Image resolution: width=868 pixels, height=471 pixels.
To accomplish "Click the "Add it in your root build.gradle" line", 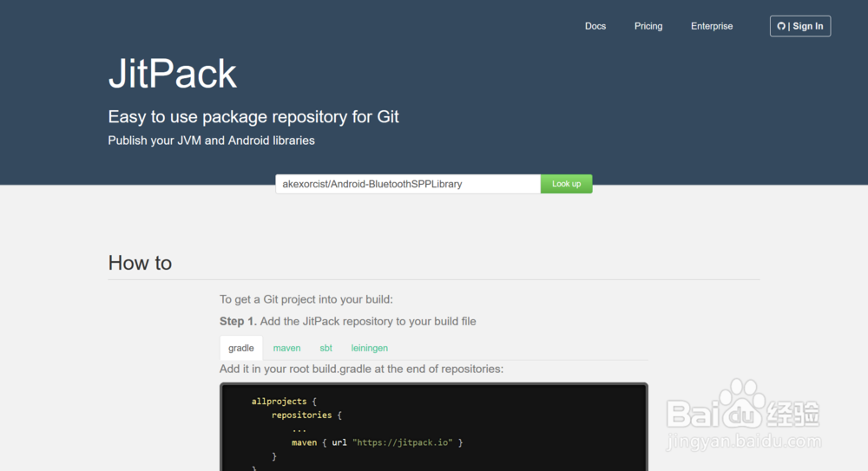I will point(361,370).
